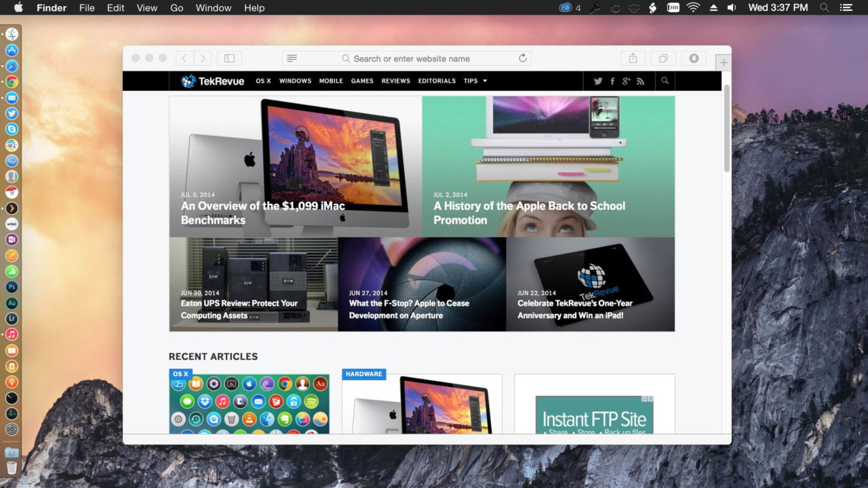Open the OS X nav item

click(263, 81)
